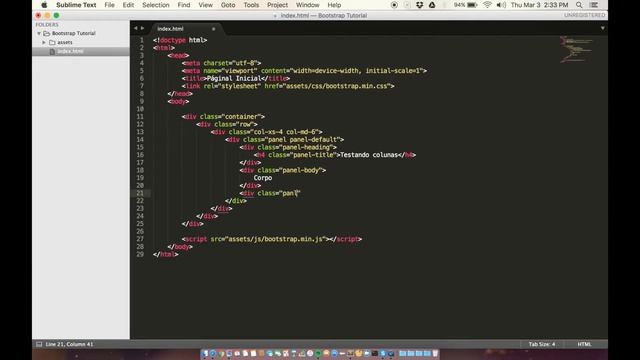Open the Goto menu
The image size is (640, 360).
228,5
